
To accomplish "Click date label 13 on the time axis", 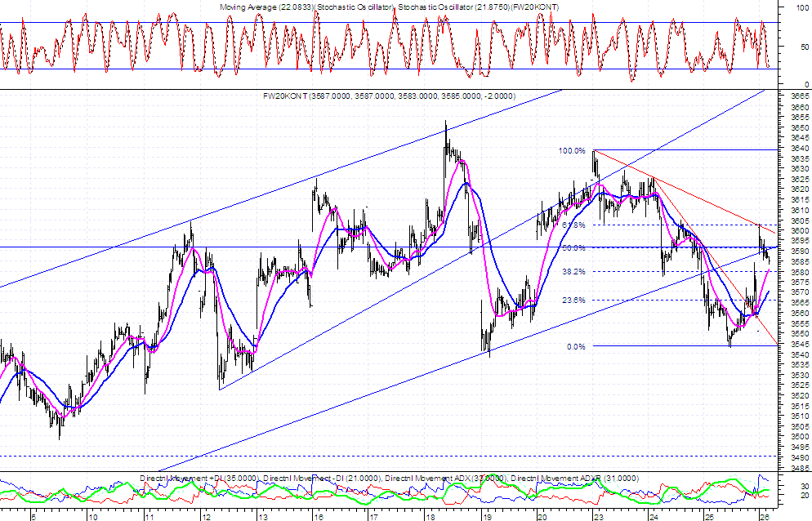I will (262, 517).
